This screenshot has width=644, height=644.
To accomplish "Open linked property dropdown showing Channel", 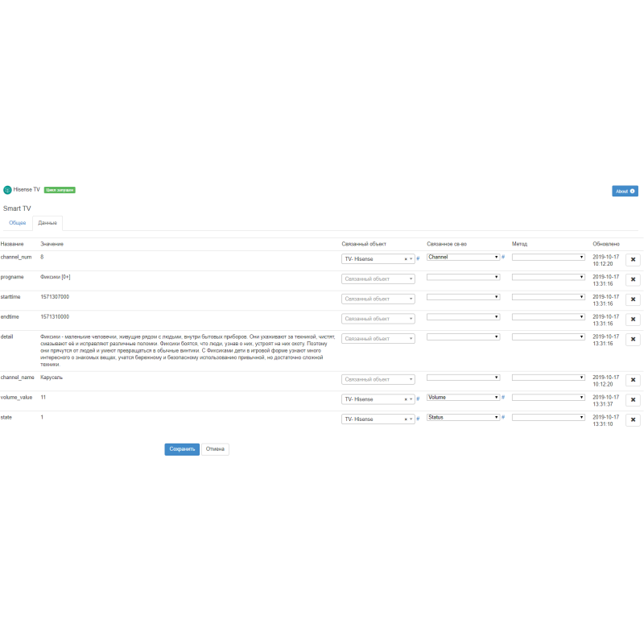I will coord(463,257).
